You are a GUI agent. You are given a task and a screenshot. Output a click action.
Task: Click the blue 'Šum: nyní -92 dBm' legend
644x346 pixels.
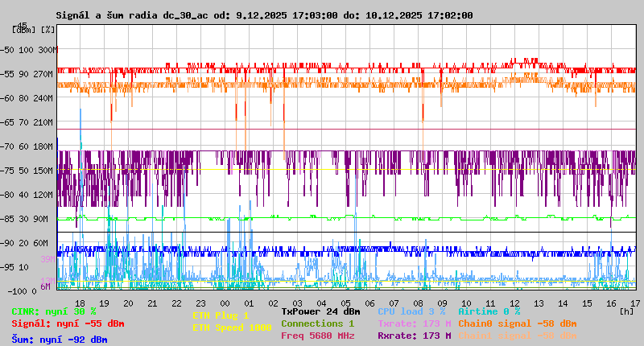click(x=59, y=340)
